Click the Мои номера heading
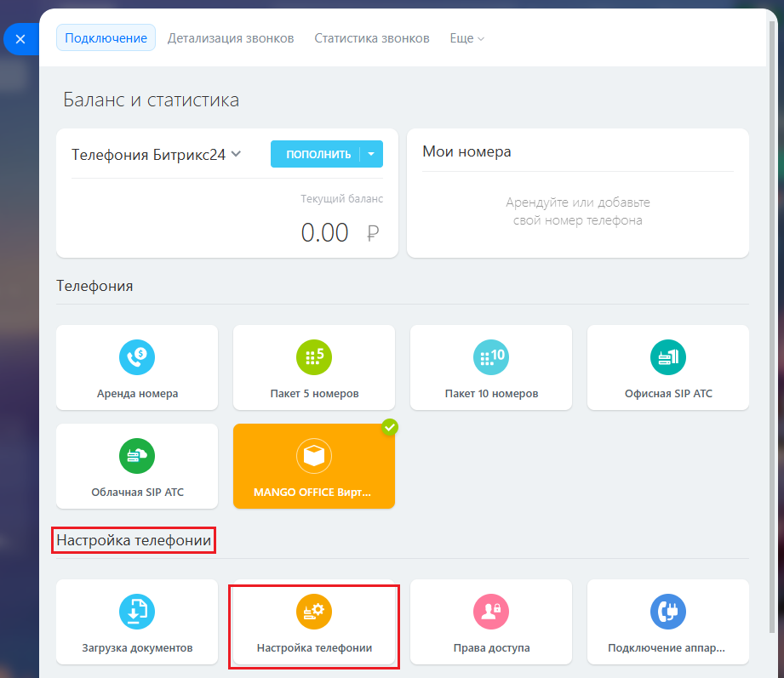Screen dimensions: 784x678 466,151
